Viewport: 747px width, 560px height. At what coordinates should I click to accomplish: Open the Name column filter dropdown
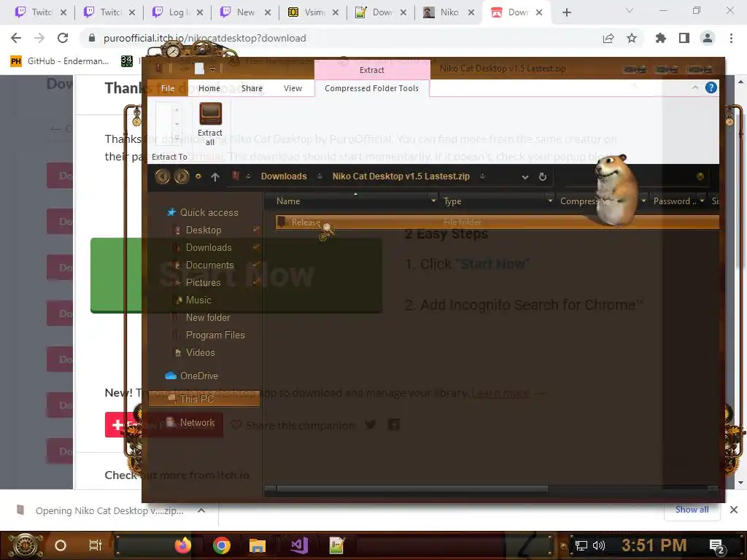[433, 201]
